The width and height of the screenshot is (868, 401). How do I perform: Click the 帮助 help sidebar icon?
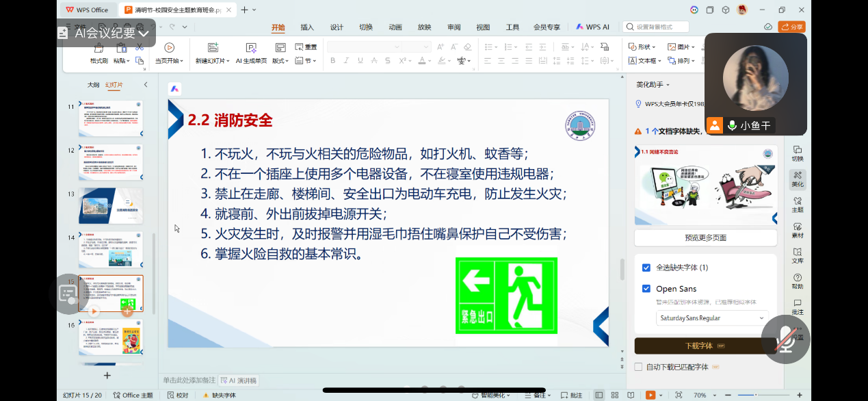[797, 281]
